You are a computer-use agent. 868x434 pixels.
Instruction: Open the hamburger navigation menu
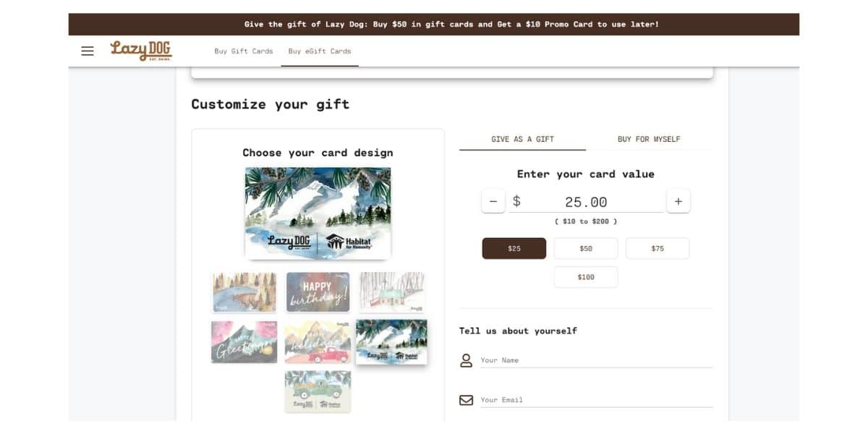(88, 51)
